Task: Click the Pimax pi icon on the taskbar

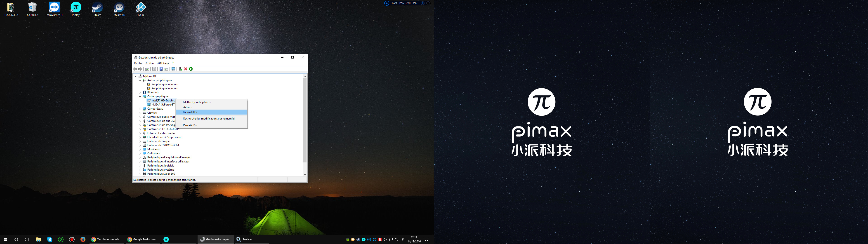Action: (166, 240)
